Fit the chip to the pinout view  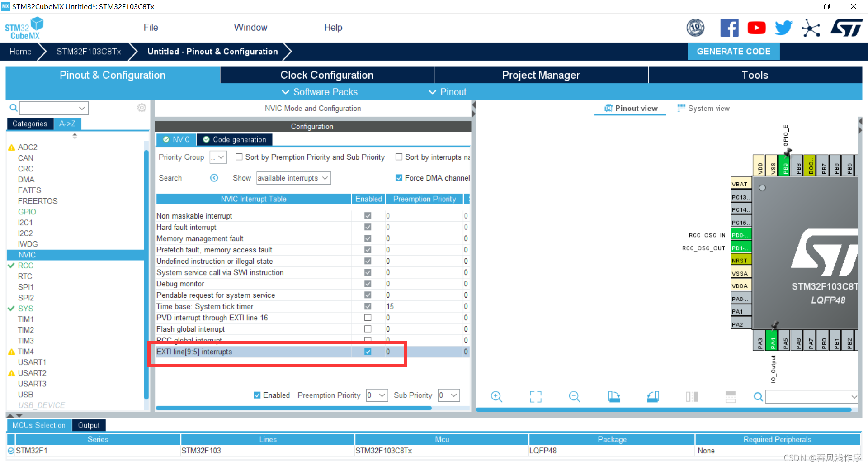pyautogui.click(x=536, y=397)
